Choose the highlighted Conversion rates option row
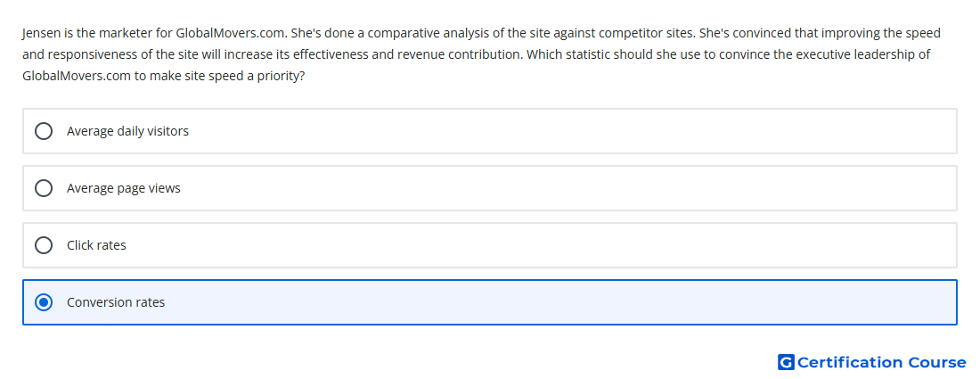Viewport: 980px width, 379px height. point(490,302)
